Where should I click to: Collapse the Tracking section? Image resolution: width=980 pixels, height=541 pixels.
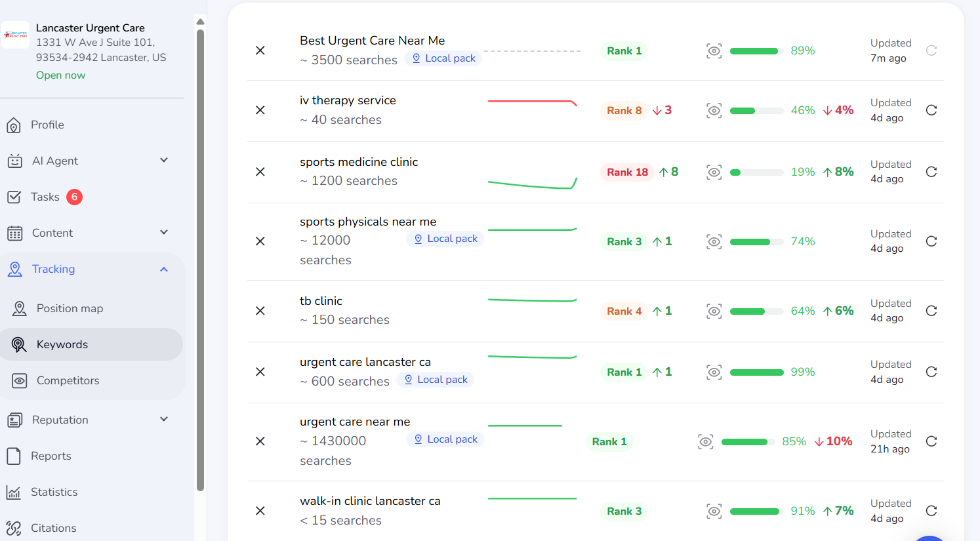coord(164,269)
